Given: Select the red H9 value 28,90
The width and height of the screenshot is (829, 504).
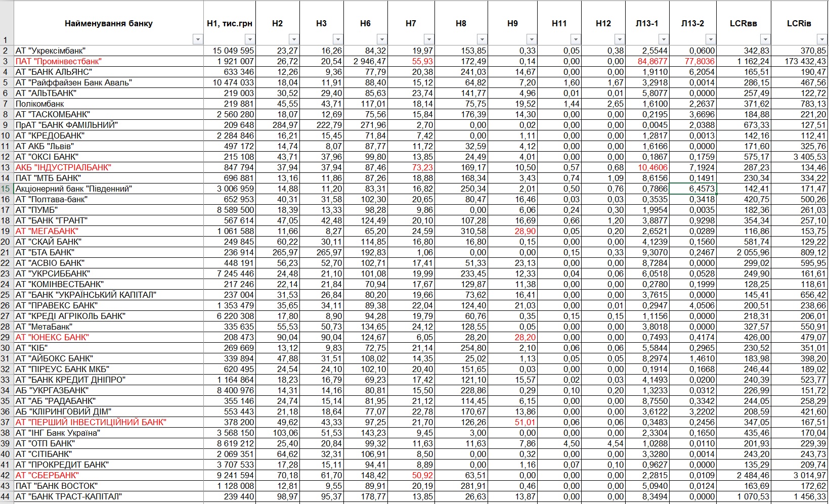Looking at the screenshot, I should click(513, 231).
